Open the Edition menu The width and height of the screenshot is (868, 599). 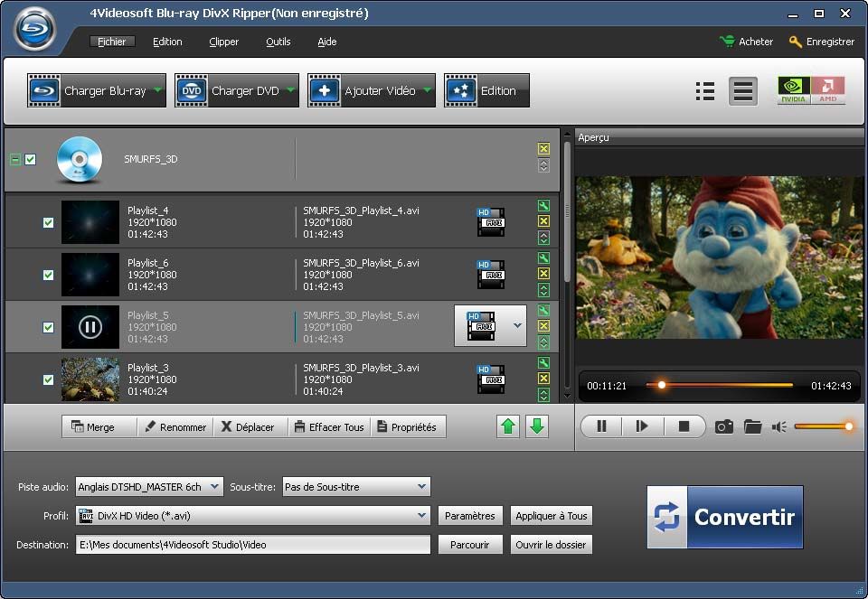[167, 42]
